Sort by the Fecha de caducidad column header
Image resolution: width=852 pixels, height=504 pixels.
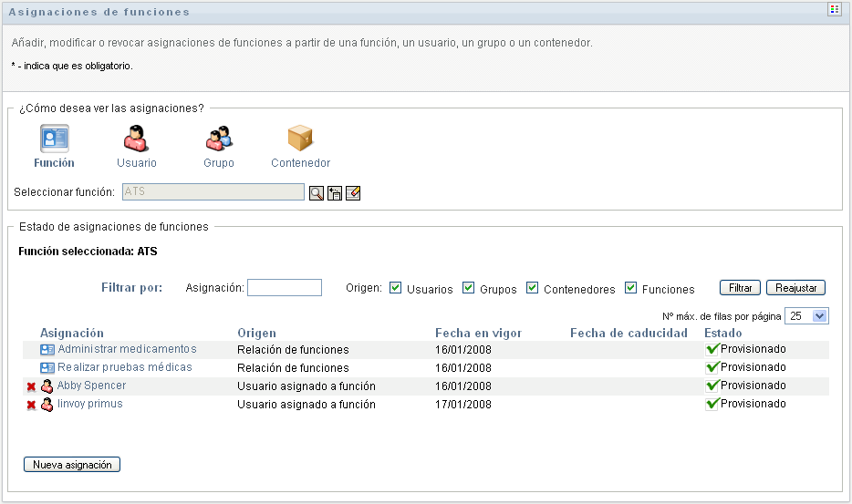629,333
